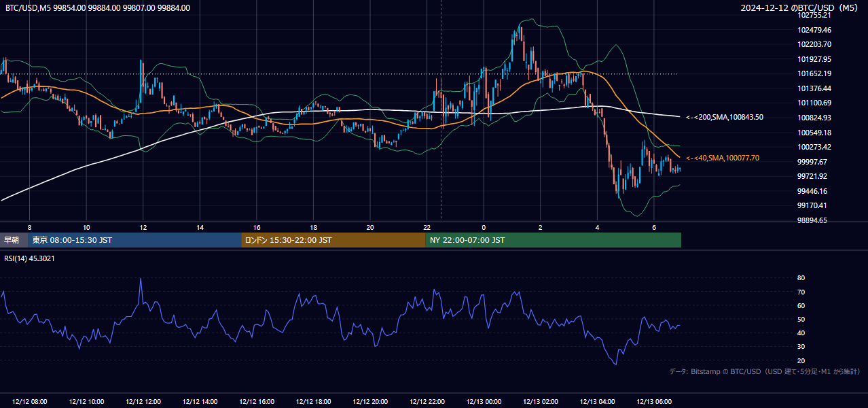868x408 pixels.
Task: Click the RSI scale value 80
Action: click(801, 278)
